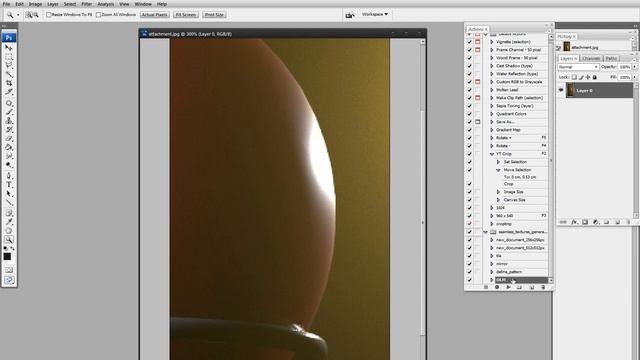Expand the Vignette (selection) action

492,42
